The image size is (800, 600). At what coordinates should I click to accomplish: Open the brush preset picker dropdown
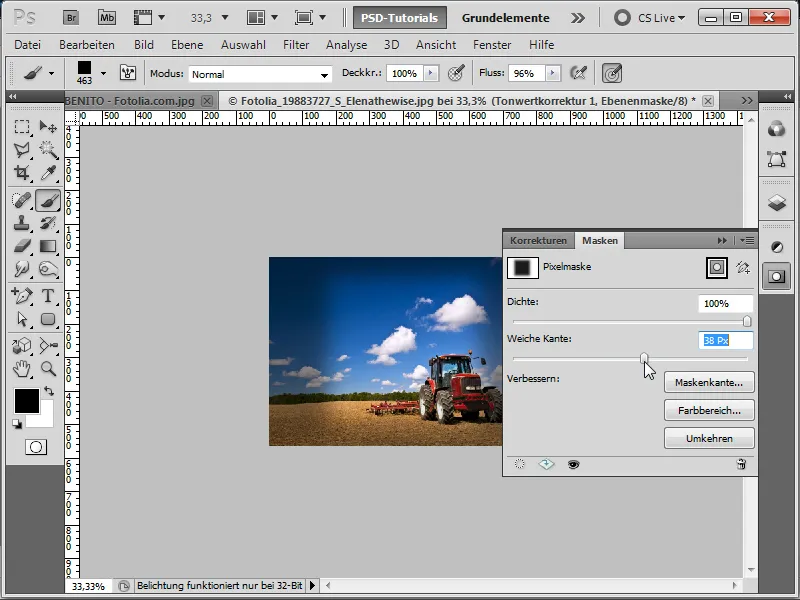click(x=104, y=73)
